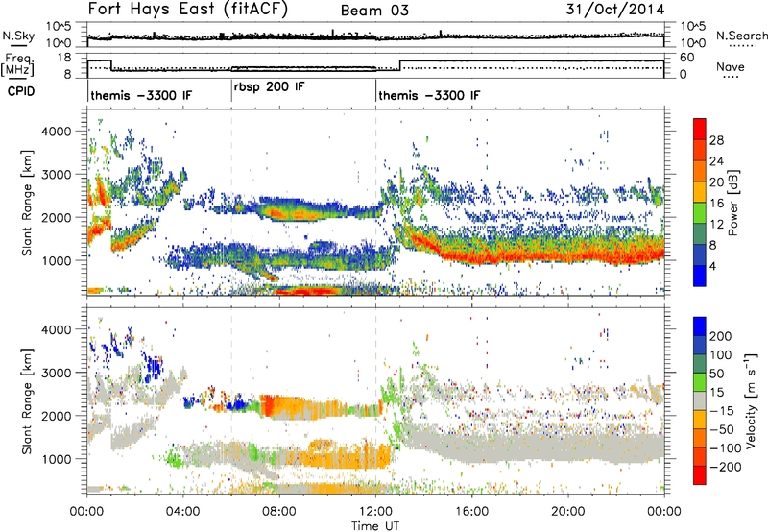The width and height of the screenshot is (768, 532).
Task: Select the 'Beam 03' label
Action: (374, 11)
